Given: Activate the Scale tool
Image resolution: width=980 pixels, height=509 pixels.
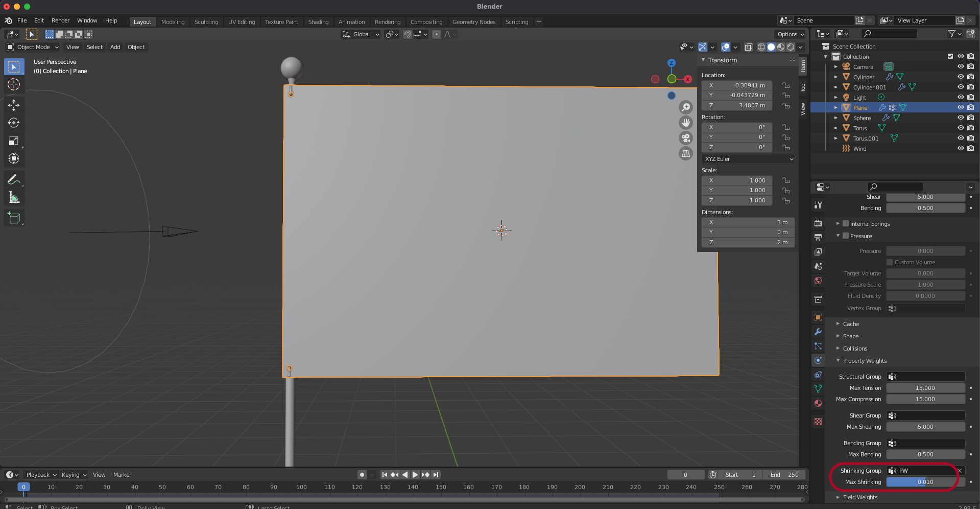Looking at the screenshot, I should (14, 141).
